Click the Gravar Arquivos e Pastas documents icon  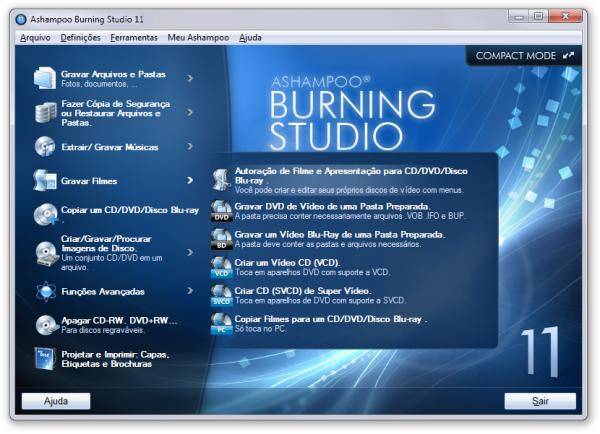coord(45,78)
